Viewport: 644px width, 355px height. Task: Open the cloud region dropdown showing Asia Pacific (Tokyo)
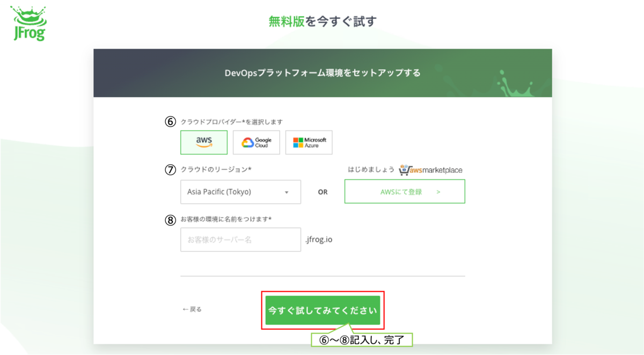point(240,192)
